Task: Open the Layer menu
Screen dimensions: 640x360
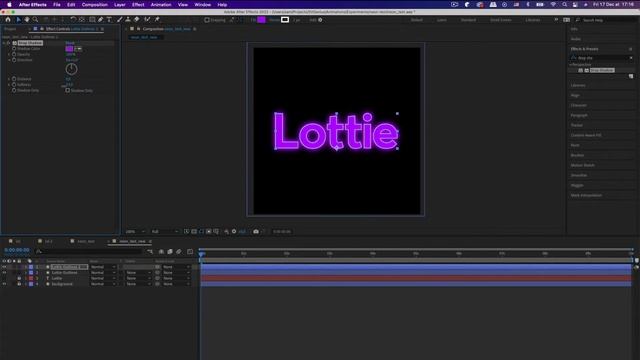Action: click(x=120, y=4)
